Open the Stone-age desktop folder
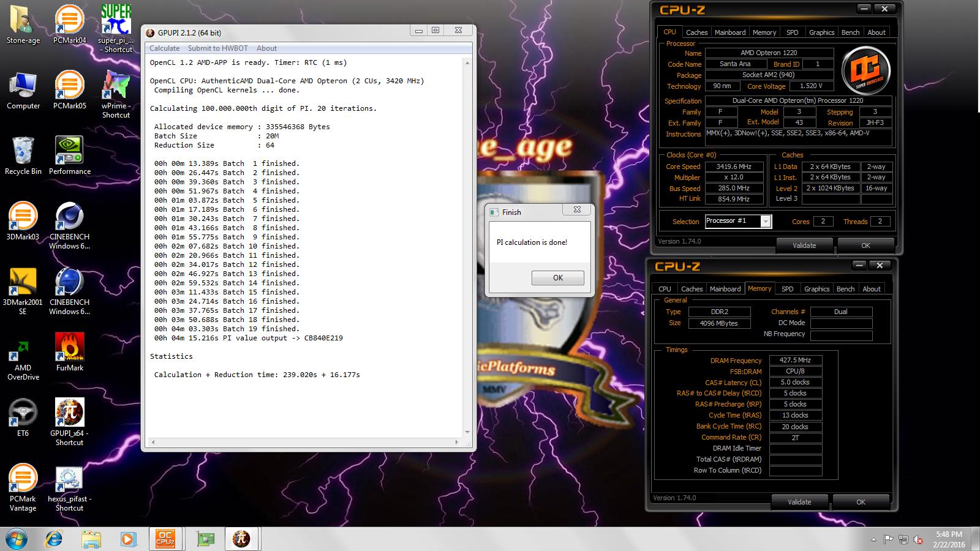The width and height of the screenshot is (980, 551). [x=23, y=24]
